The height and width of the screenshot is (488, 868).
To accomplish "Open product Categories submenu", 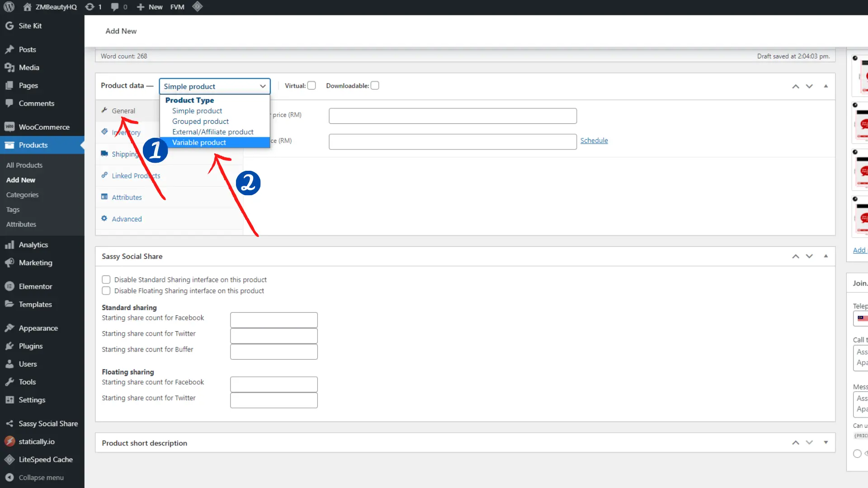I will coord(23,195).
